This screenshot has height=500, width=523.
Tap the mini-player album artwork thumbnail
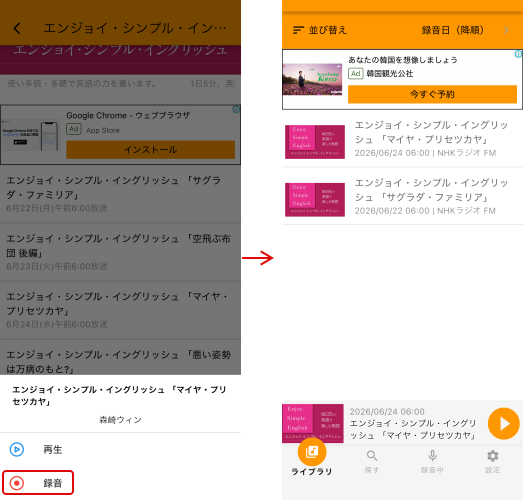point(313,424)
